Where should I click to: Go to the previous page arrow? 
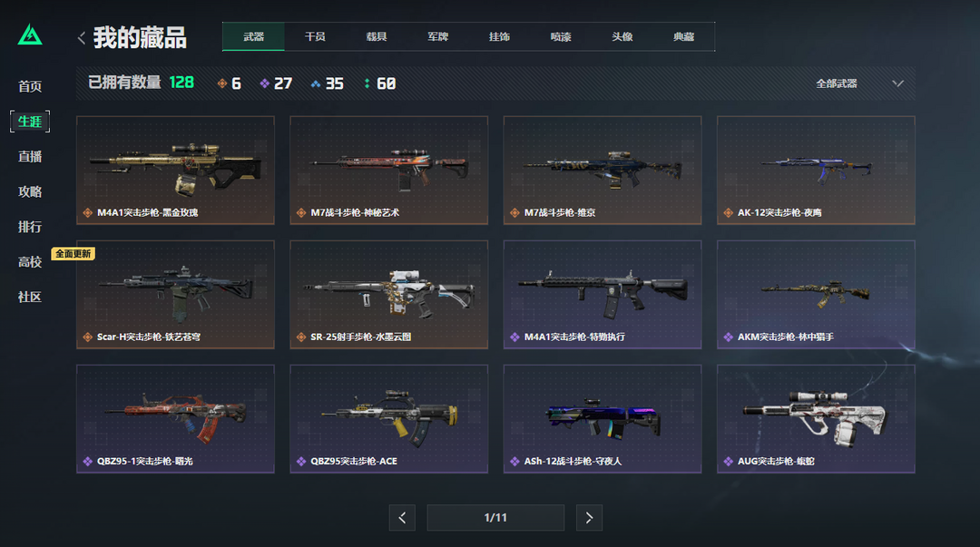tap(402, 518)
